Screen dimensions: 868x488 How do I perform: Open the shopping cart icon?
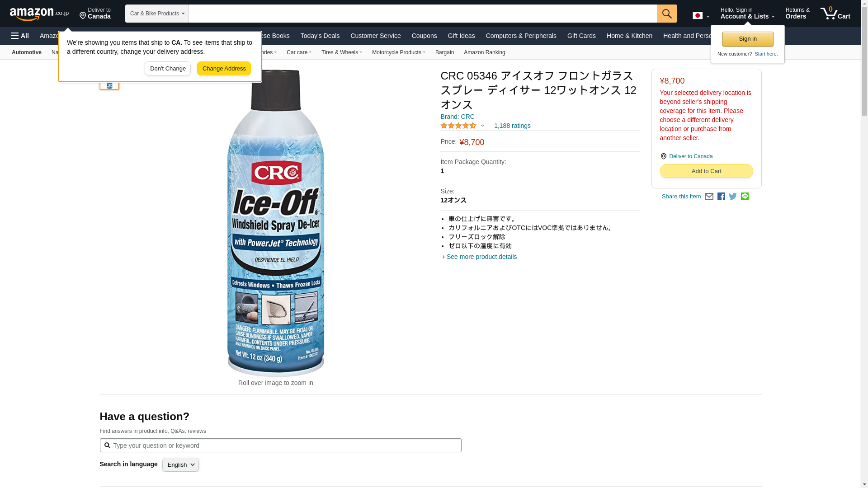tap(835, 14)
